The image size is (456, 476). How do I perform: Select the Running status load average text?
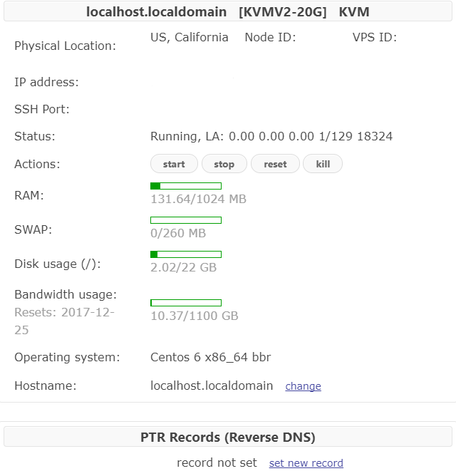pyautogui.click(x=271, y=136)
